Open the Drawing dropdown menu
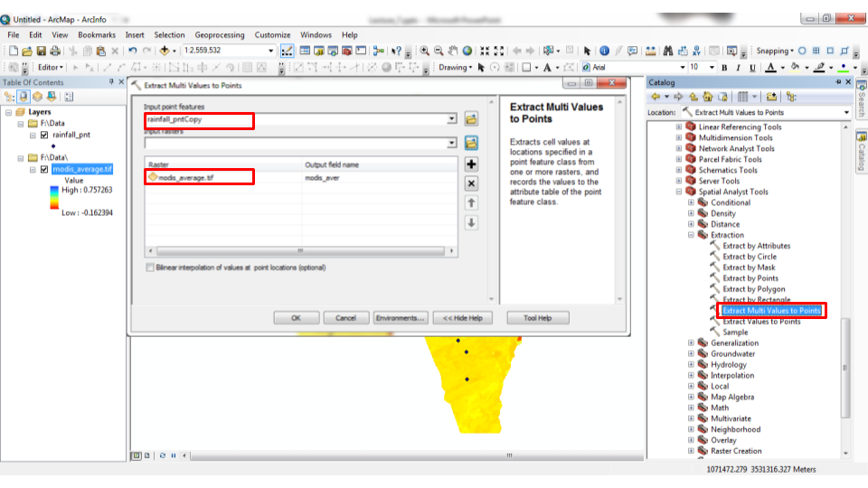This screenshot has width=868, height=488. pos(455,68)
